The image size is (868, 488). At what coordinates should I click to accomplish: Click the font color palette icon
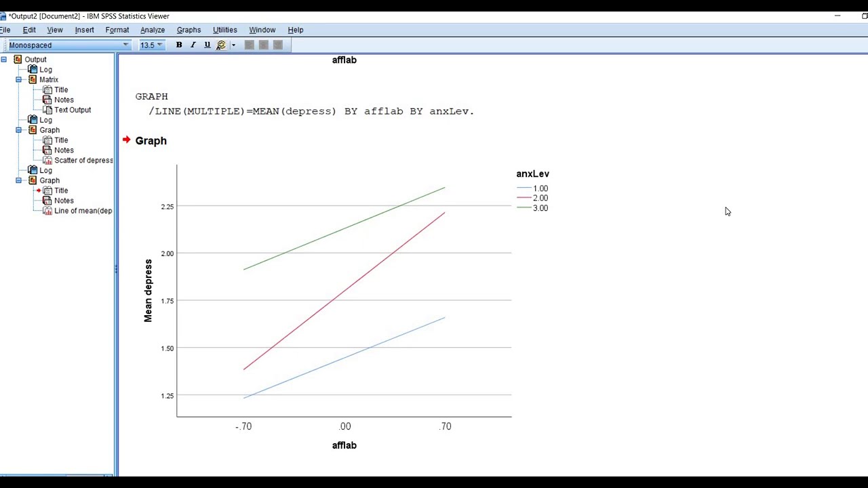click(x=221, y=45)
